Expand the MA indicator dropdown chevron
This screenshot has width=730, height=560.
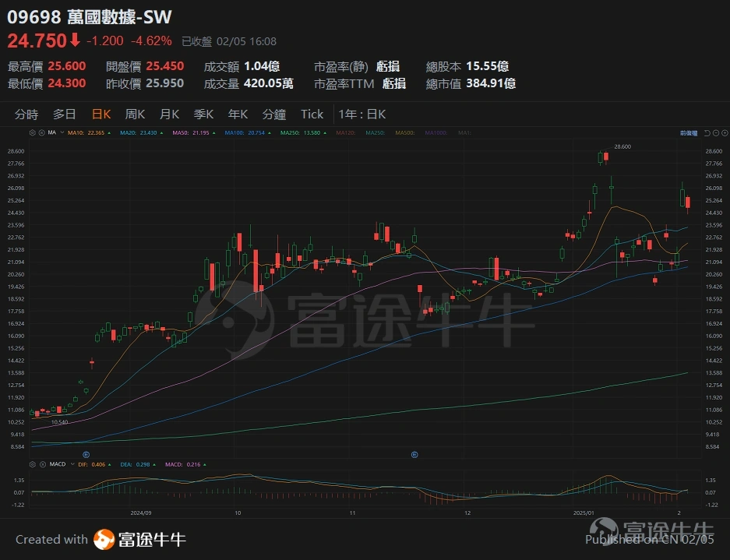pyautogui.click(x=62, y=132)
